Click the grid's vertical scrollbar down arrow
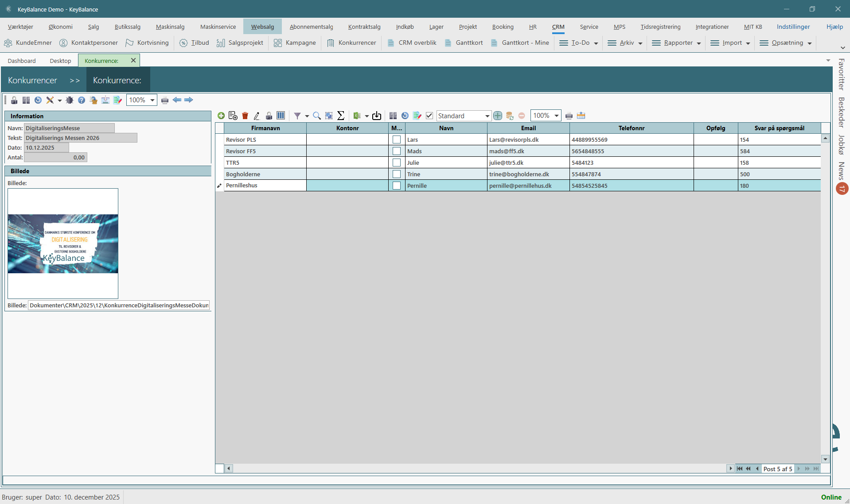Screen dimensions: 850x504 point(825,459)
